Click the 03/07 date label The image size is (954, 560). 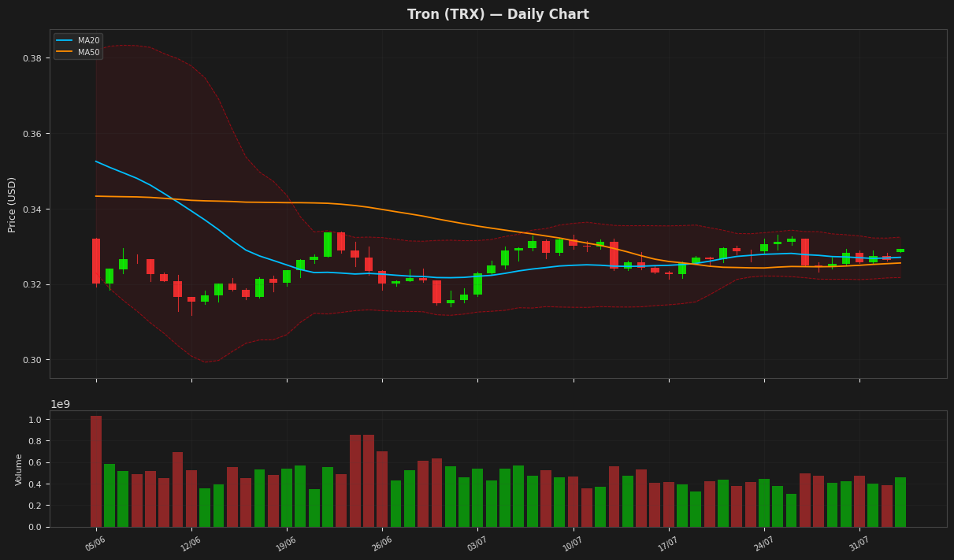tap(477, 543)
